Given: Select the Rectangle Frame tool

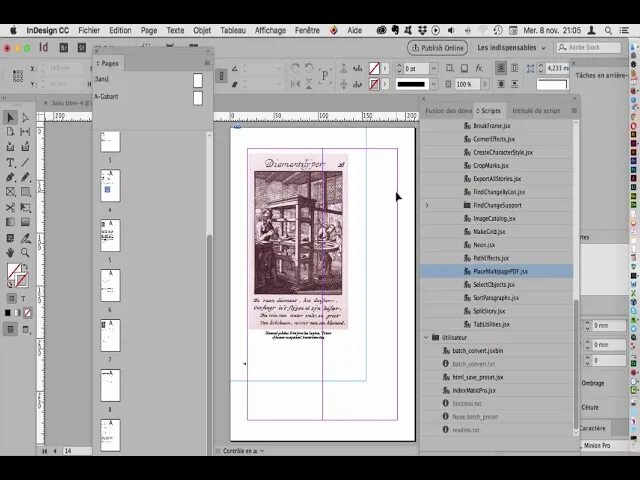Looking at the screenshot, I should click(10, 192).
